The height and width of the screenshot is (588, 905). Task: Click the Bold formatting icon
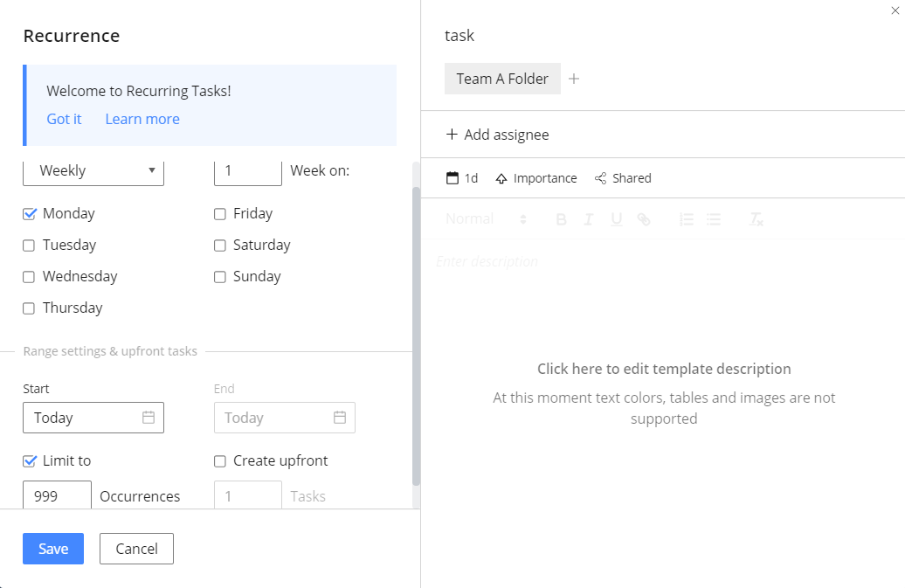[x=562, y=219]
